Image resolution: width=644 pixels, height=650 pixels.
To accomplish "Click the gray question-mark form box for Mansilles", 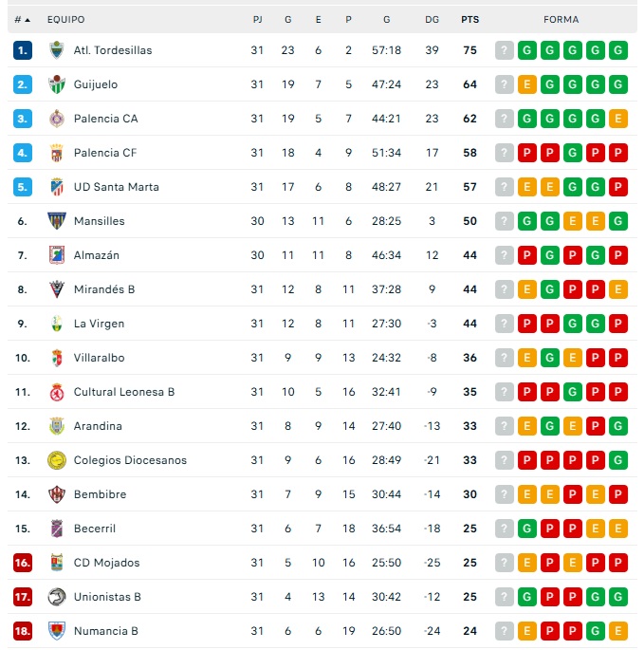I will click(505, 221).
